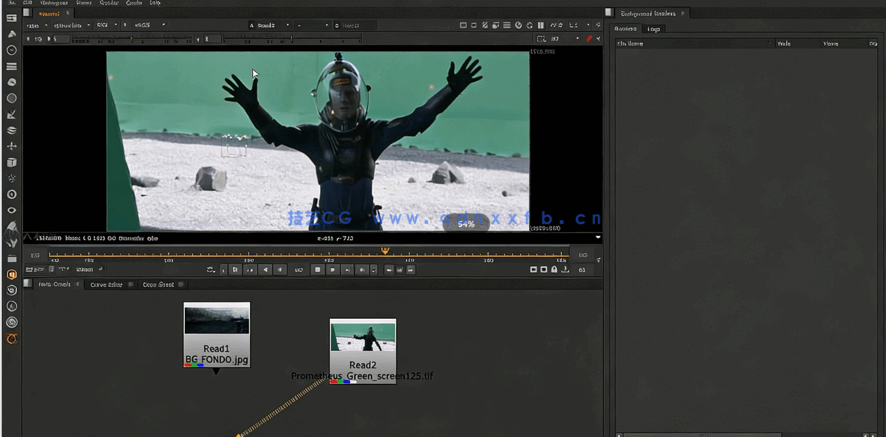Image resolution: width=886 pixels, height=437 pixels.
Task: Open the Transform nodes toolbar icon
Action: point(11,146)
